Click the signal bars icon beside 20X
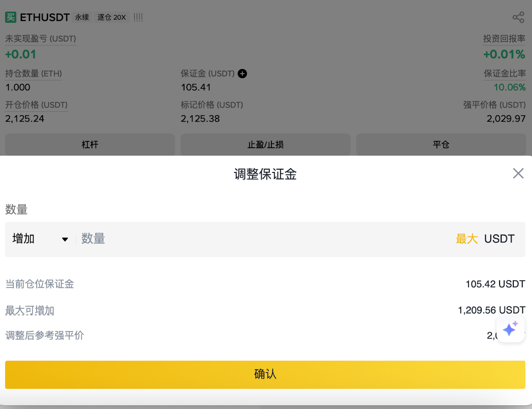The width and height of the screenshot is (532, 409). [x=138, y=17]
